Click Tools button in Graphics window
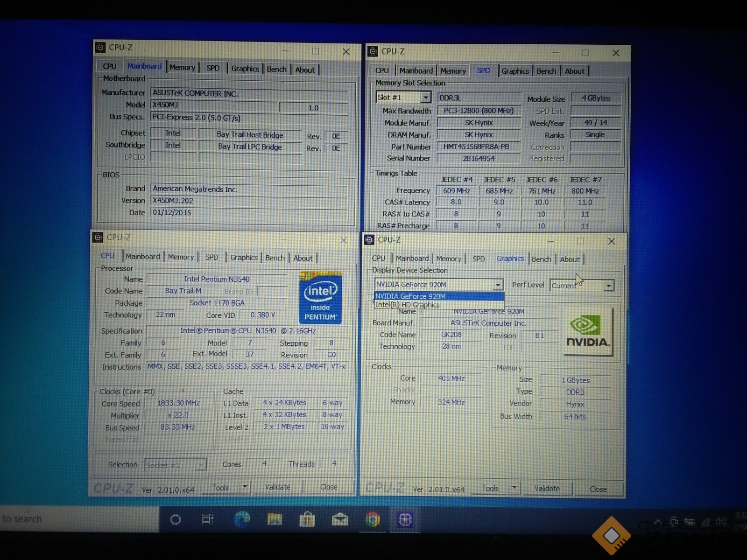Screen dimensions: 747x560 click(x=490, y=488)
